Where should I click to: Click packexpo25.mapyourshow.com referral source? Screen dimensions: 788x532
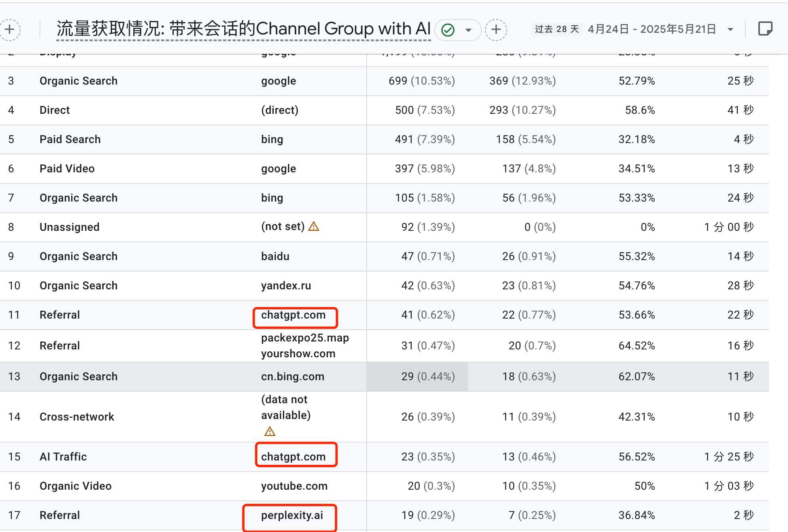click(x=305, y=345)
